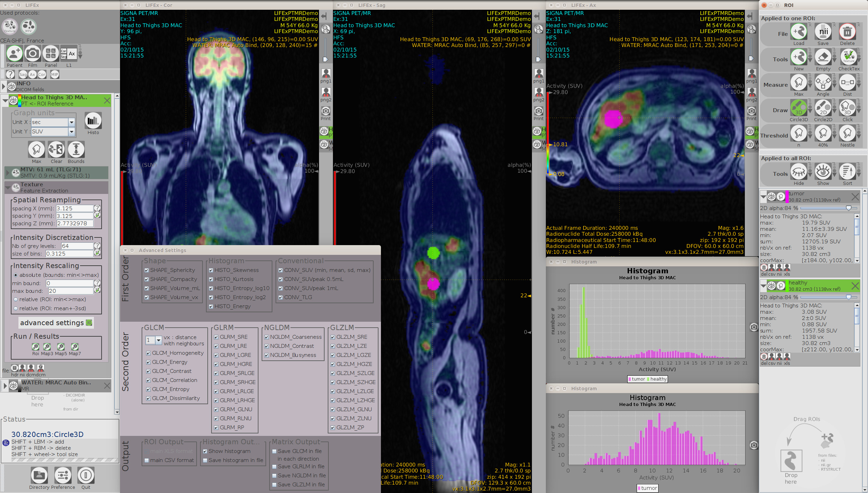Click the Sort all ROI tool
This screenshot has height=493, width=868.
(x=847, y=172)
